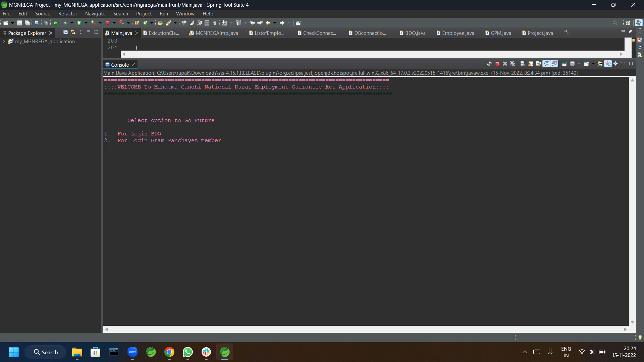Open the Open Console dropdown arrow
The height and width of the screenshot is (362, 644).
click(x=593, y=64)
